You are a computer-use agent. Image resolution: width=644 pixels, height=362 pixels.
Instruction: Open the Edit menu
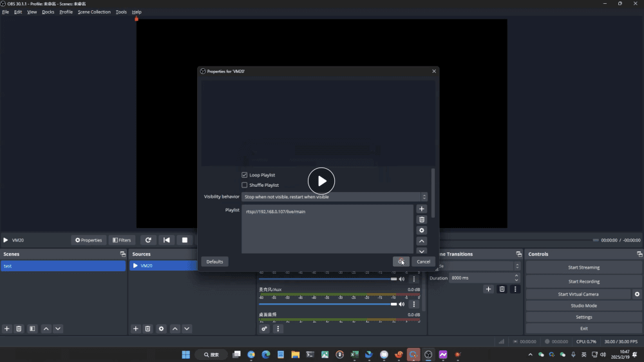[x=18, y=12]
